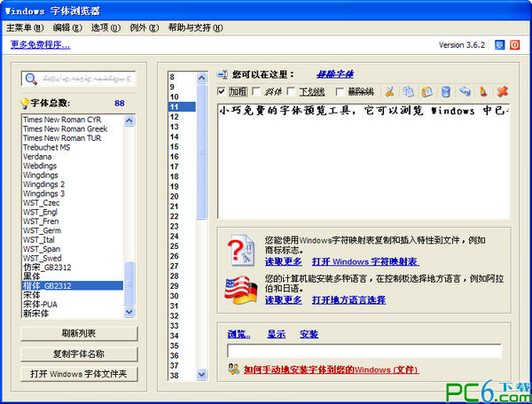The image size is (532, 404).
Task: Click the size list scrollbar thumb
Action: point(201,151)
